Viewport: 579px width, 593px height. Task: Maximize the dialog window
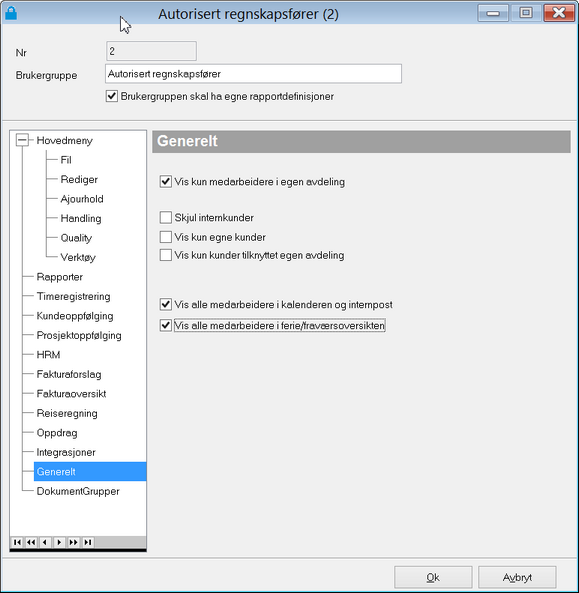pyautogui.click(x=526, y=13)
